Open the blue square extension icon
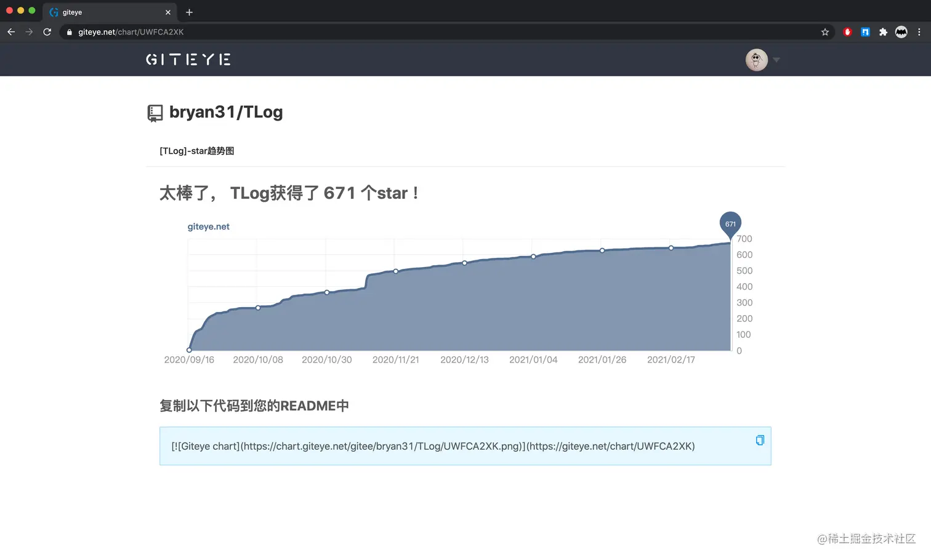This screenshot has height=560, width=931. pyautogui.click(x=865, y=32)
